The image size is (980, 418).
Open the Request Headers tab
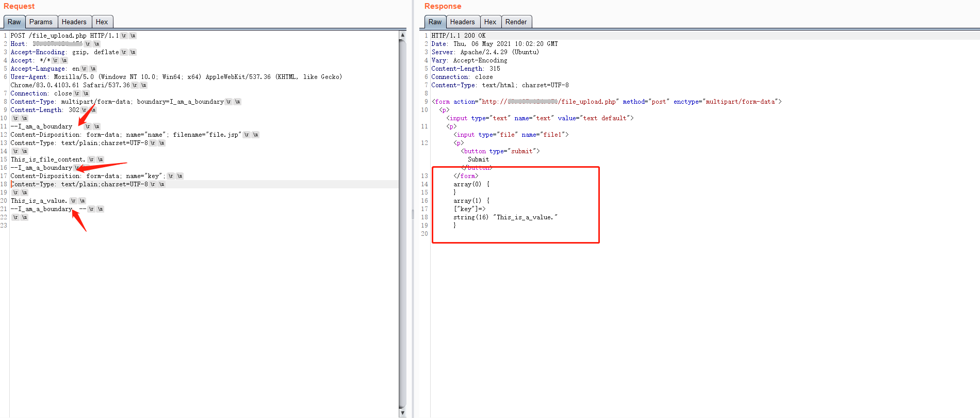[x=74, y=22]
